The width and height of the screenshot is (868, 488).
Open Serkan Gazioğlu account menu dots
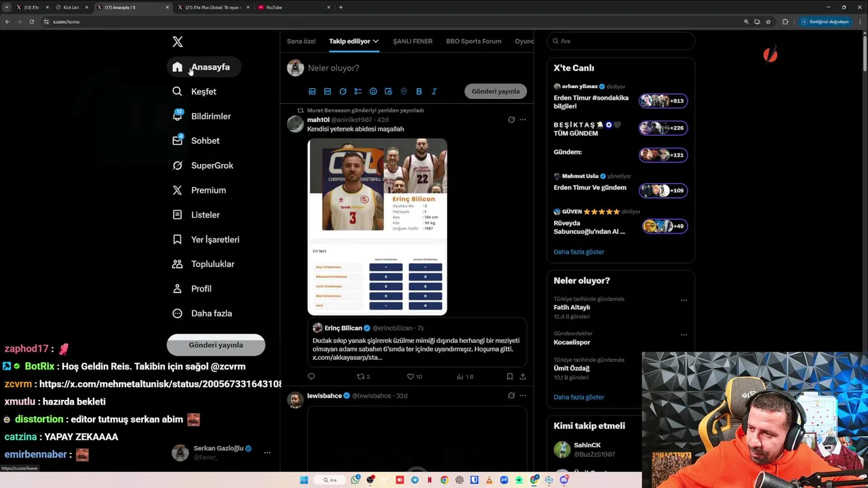point(267,453)
